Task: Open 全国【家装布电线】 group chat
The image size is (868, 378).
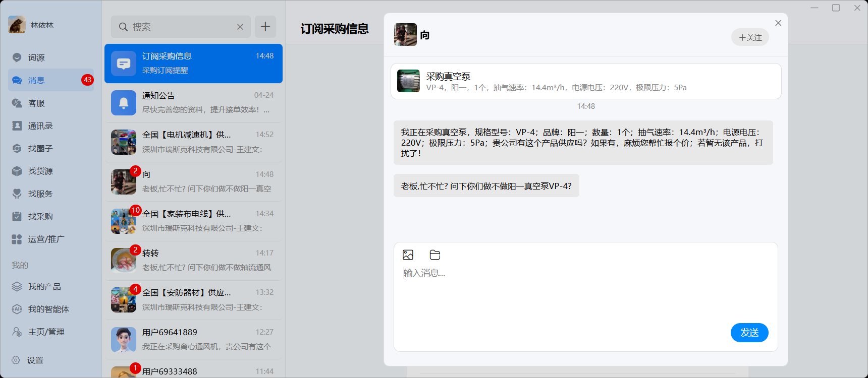Action: (193, 221)
